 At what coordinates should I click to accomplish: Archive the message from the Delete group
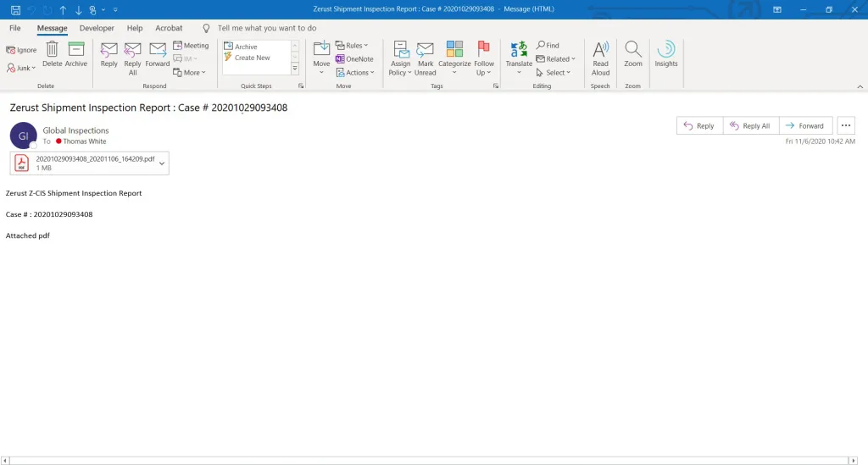pyautogui.click(x=75, y=54)
